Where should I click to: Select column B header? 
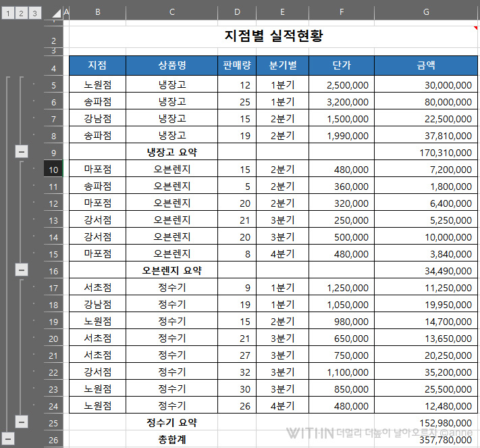point(98,12)
